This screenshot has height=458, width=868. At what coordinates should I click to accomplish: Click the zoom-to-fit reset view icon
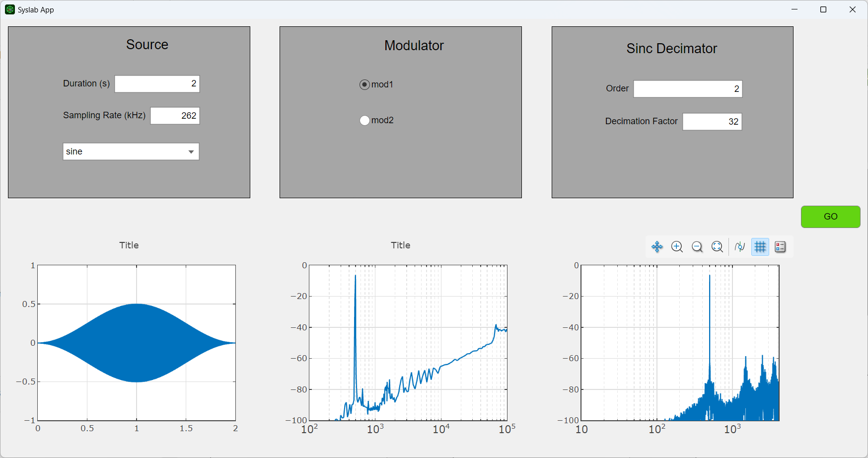[717, 247]
